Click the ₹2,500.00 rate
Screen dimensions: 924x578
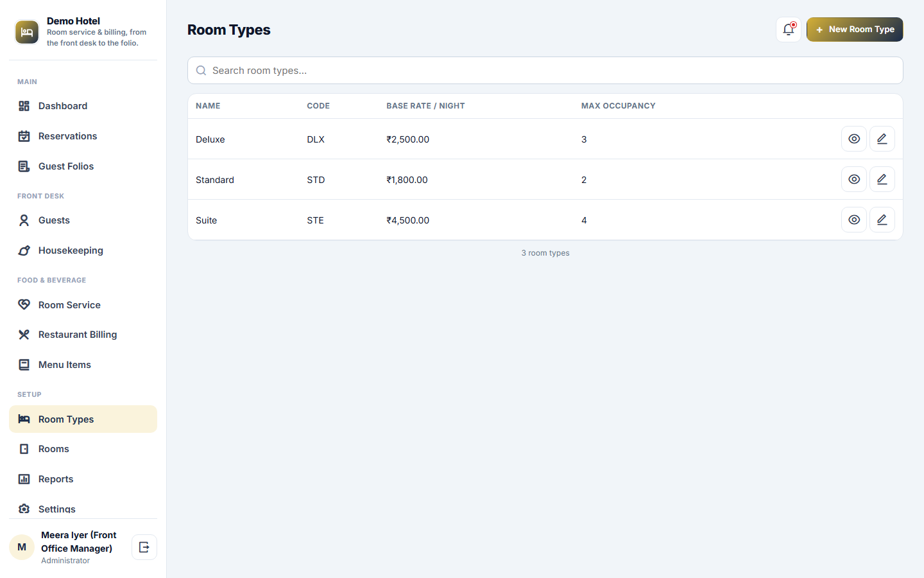(x=408, y=139)
